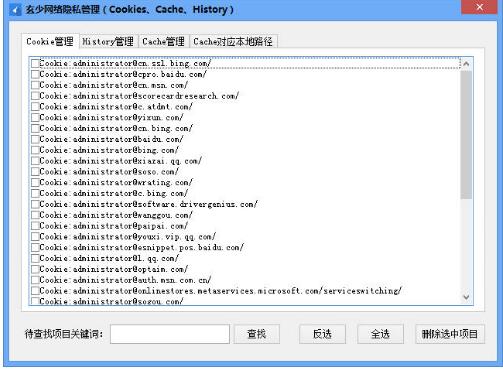503x370 pixels.
Task: Focus the 待查找项目关键词 search field
Action: [x=170, y=334]
